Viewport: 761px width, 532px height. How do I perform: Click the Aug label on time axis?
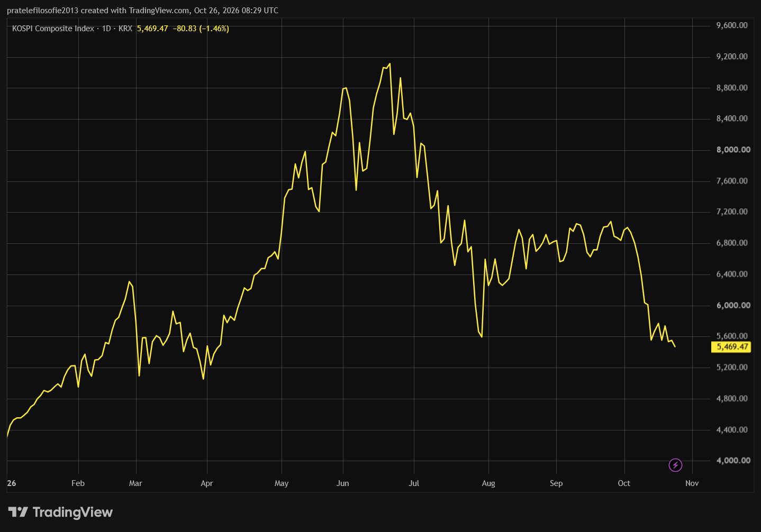488,483
